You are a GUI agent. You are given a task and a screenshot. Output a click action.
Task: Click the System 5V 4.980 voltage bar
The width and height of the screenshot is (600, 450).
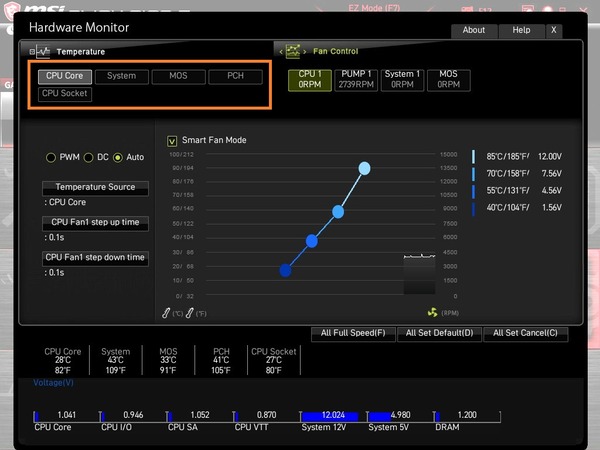tap(399, 416)
